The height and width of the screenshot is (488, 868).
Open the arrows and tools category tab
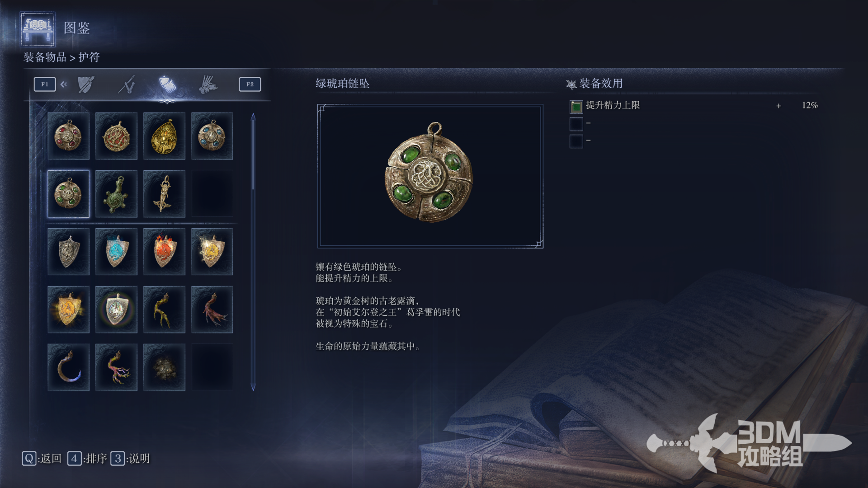pos(208,84)
